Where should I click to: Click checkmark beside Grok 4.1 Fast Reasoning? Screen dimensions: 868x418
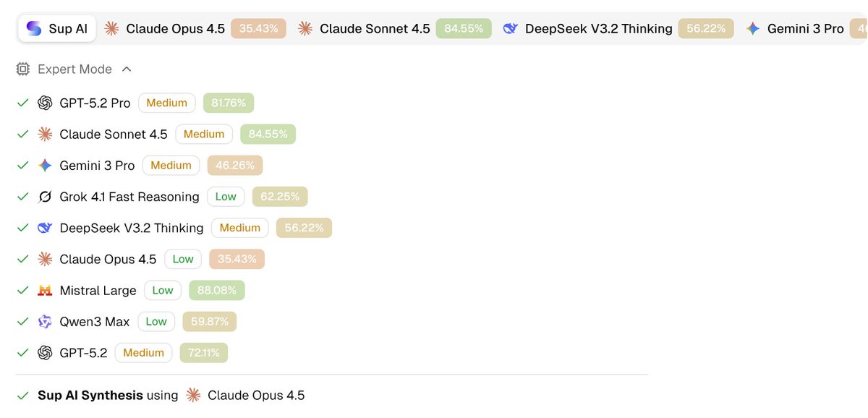tap(23, 197)
